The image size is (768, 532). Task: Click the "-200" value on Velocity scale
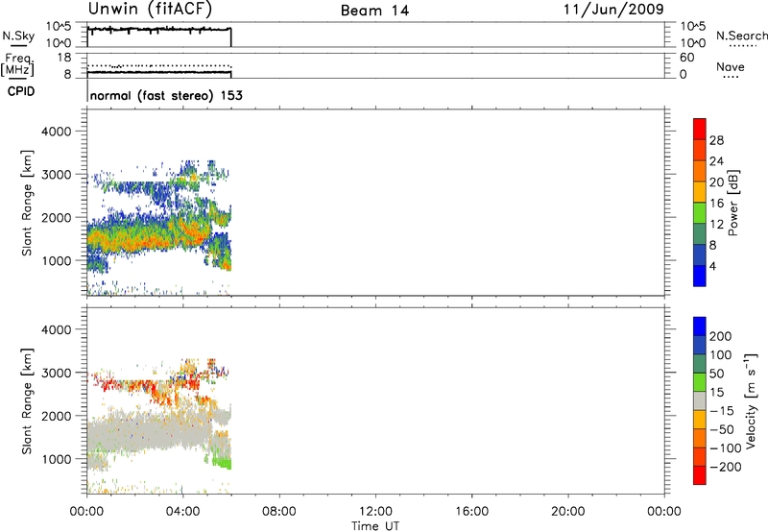(x=726, y=467)
